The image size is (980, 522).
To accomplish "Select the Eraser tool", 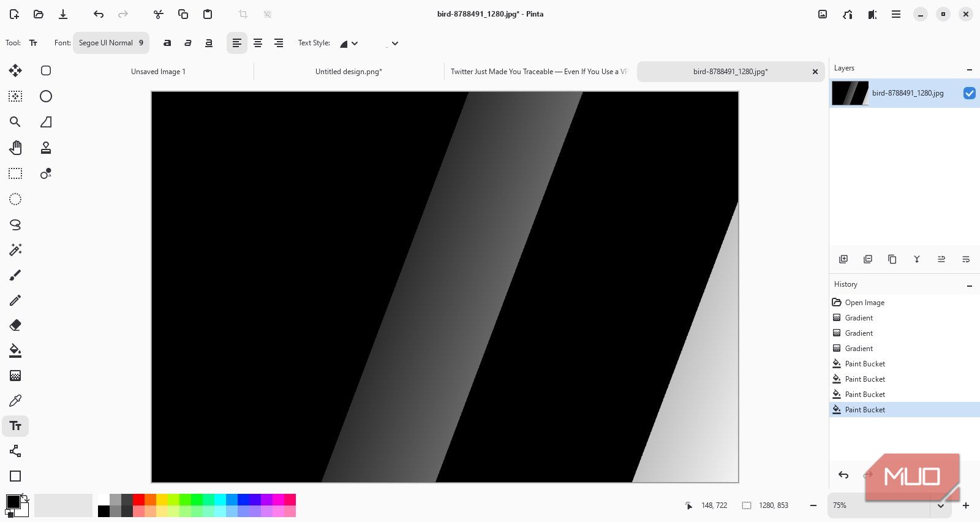I will [15, 325].
